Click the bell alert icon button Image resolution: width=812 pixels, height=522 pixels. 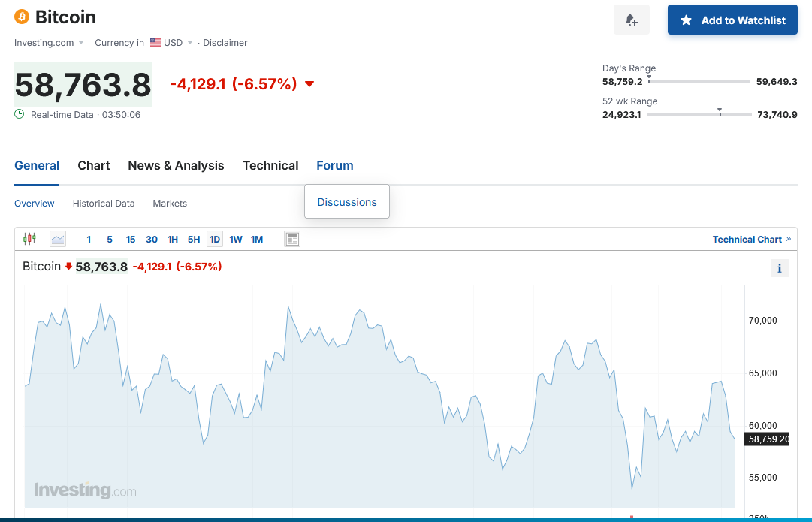pos(631,20)
